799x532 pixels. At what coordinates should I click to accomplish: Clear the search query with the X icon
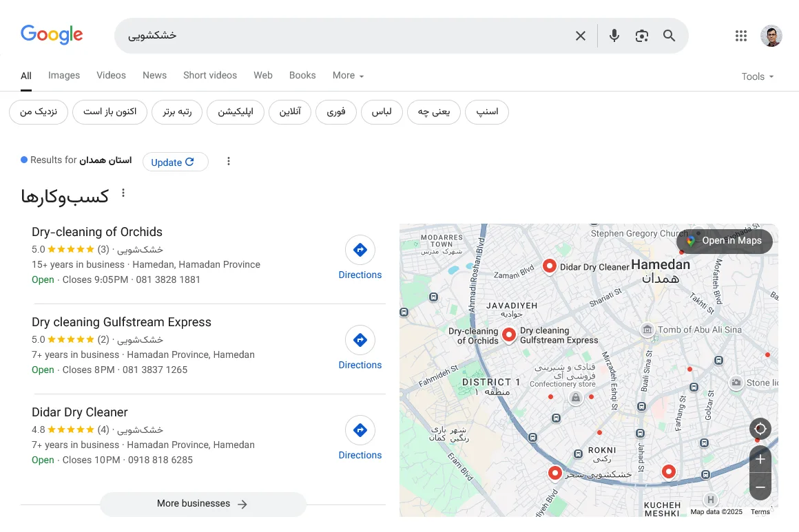[581, 36]
